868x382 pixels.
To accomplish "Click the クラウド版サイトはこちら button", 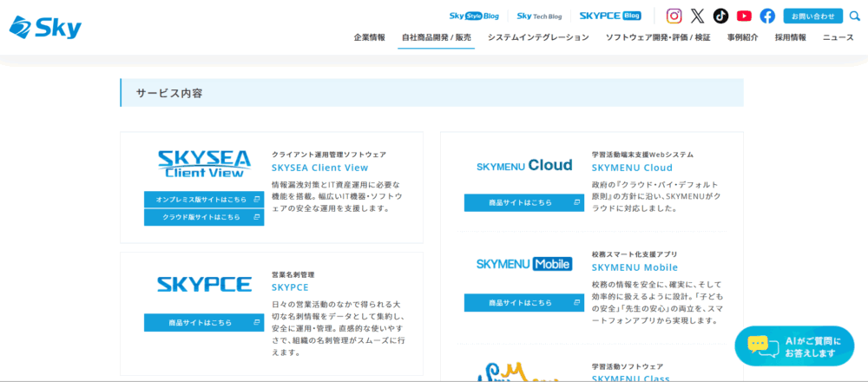I will pyautogui.click(x=204, y=217).
